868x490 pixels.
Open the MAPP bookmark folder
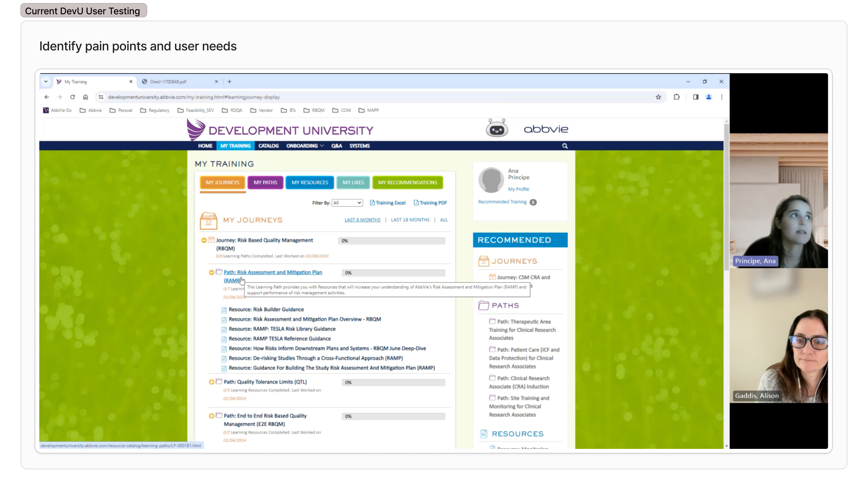(369, 110)
